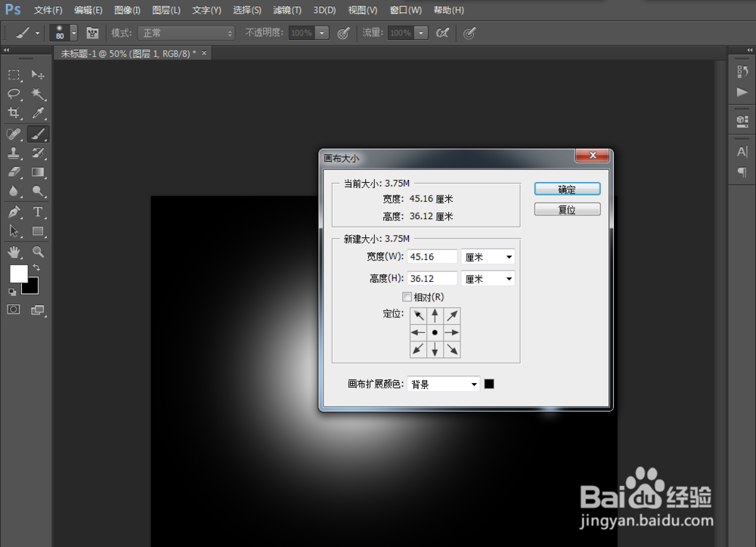Anchor canvas to middle-left arrow
Screen dimensions: 756x547
(x=418, y=332)
